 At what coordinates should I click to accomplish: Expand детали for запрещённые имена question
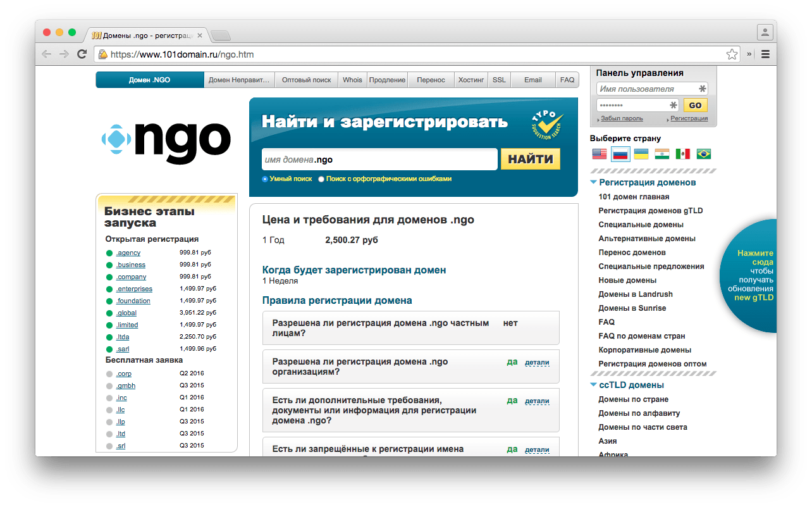(x=537, y=450)
